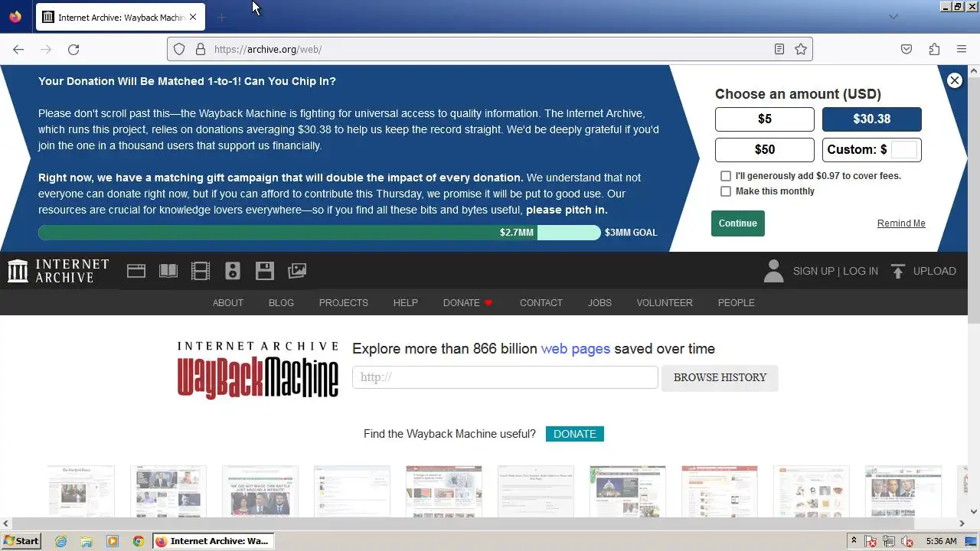Click the upload arrow icon
Screen dimensions: 980x551
tap(898, 271)
